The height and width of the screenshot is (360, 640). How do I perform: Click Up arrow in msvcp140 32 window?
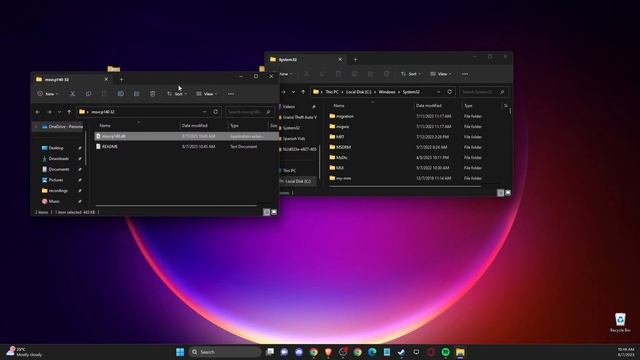click(x=69, y=112)
